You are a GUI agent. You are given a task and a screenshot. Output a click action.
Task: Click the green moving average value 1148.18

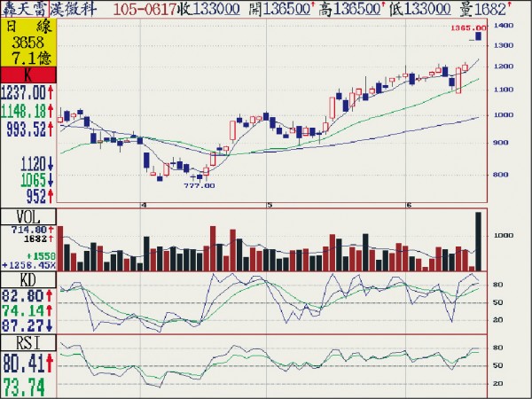click(27, 111)
